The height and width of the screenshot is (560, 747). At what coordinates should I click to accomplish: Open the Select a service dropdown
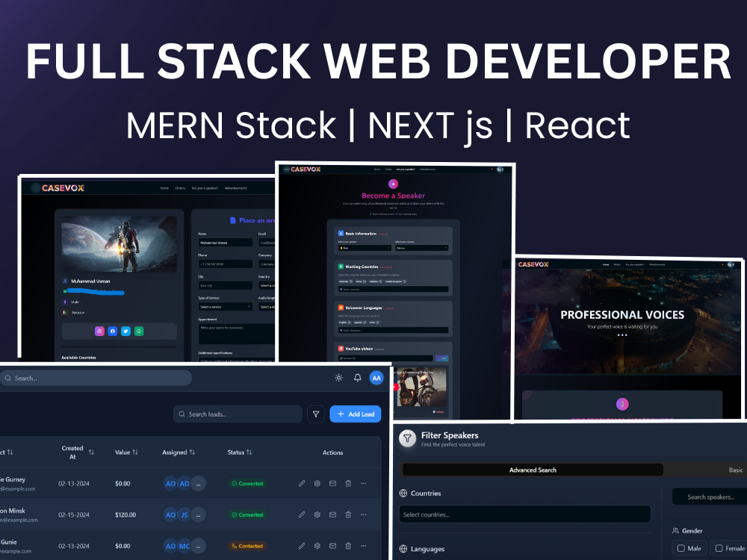[x=226, y=307]
